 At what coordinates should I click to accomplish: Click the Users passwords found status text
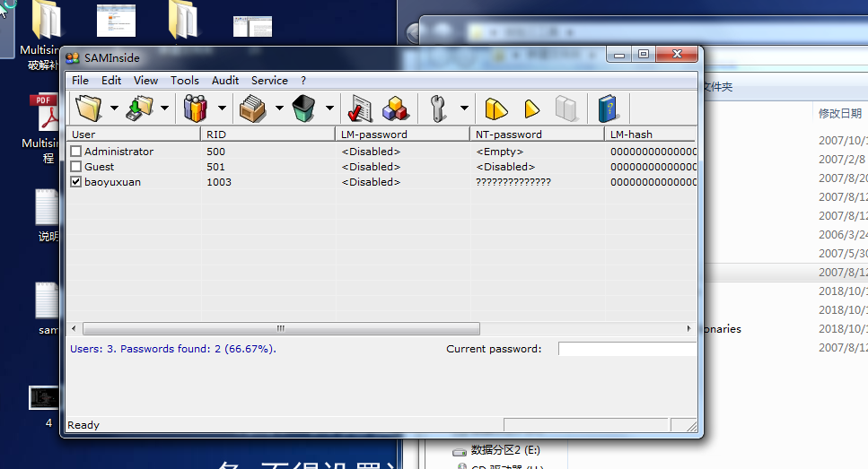172,349
